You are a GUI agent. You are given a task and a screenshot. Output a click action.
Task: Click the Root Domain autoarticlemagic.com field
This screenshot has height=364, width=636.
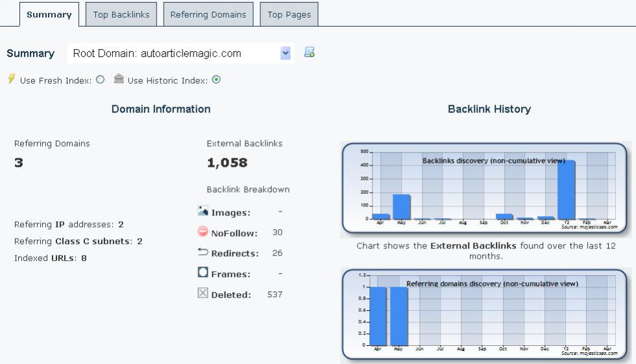coord(180,53)
